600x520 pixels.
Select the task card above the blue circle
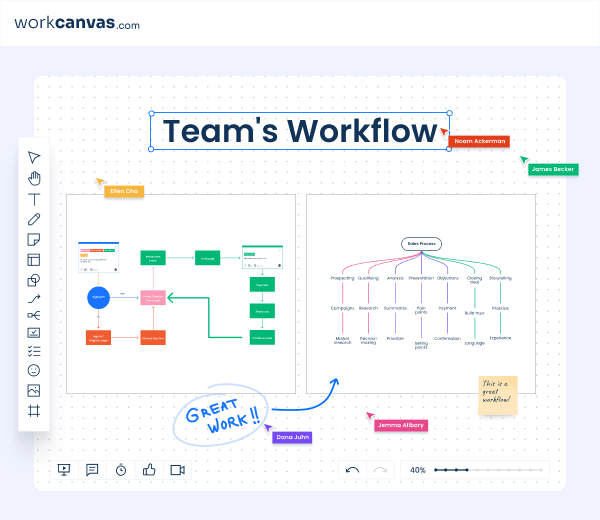pos(98,257)
